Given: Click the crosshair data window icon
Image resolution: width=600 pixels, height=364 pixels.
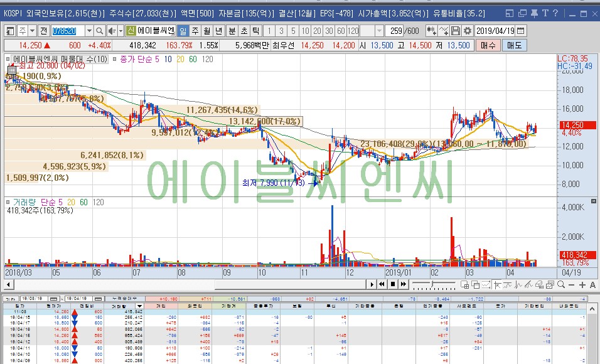Looking at the screenshot, I should pos(465,284).
